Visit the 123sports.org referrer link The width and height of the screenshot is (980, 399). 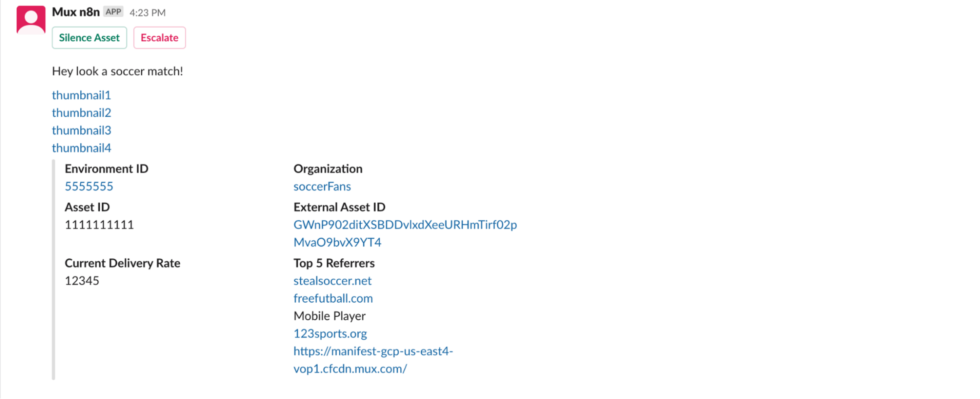pyautogui.click(x=330, y=333)
